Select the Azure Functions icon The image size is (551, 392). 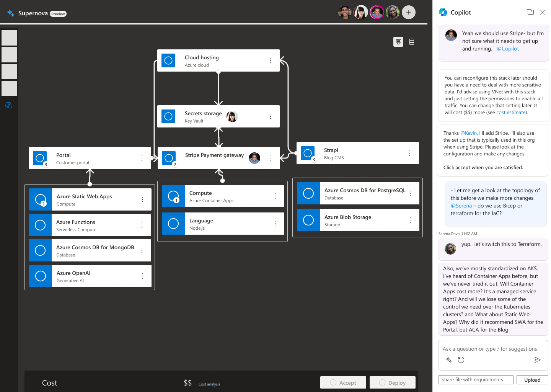[x=40, y=225]
